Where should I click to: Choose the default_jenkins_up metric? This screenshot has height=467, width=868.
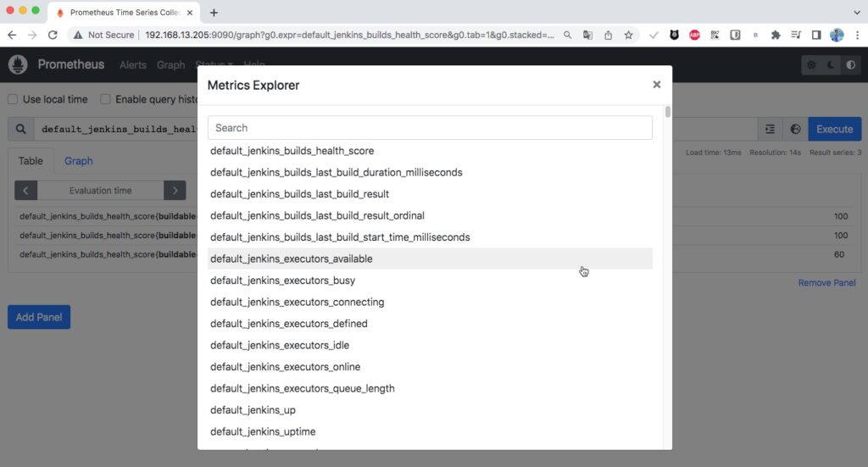pos(430,409)
